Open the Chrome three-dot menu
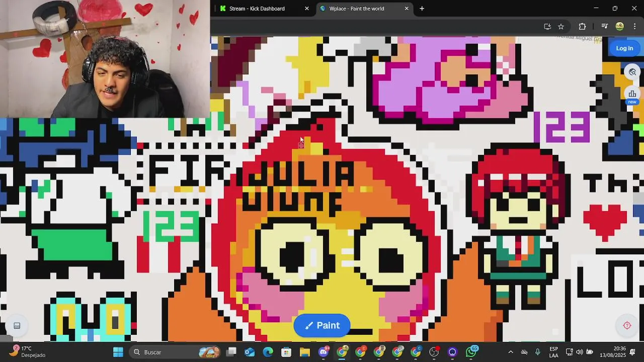644x362 pixels. 634,27
